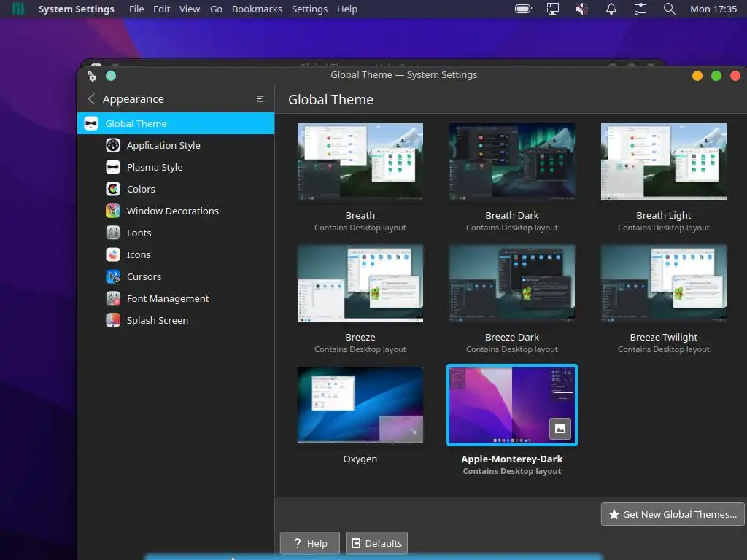Click the Icons category icon
The height and width of the screenshot is (560, 747).
point(113,254)
